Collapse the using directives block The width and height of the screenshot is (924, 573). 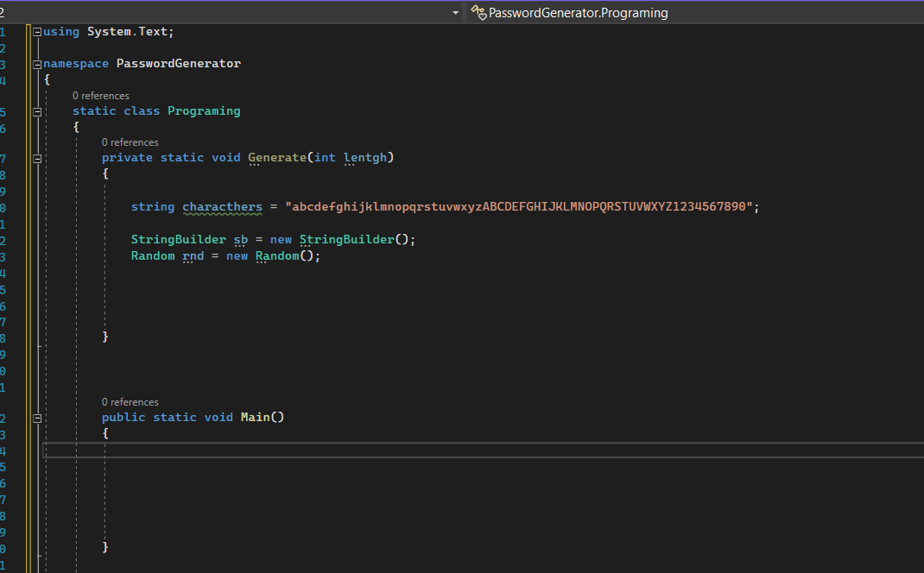click(x=37, y=33)
